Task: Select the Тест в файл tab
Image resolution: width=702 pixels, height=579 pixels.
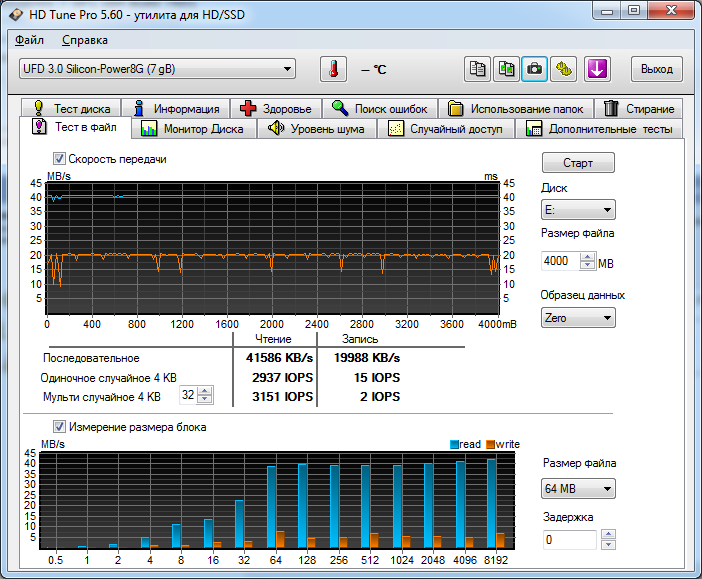Action: point(75,127)
